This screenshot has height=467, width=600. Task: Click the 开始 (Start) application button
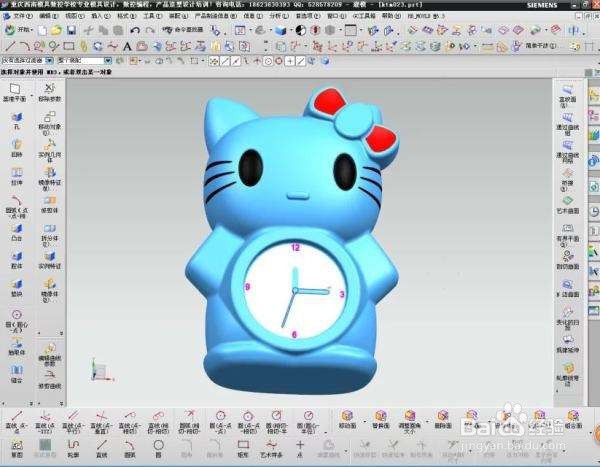(x=18, y=30)
